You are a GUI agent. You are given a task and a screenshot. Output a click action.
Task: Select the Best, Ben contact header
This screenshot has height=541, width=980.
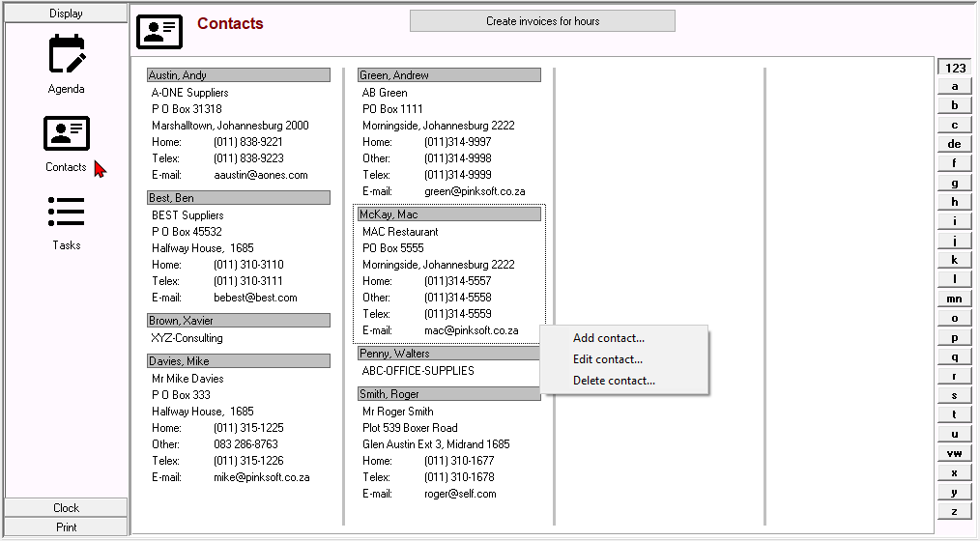(239, 198)
